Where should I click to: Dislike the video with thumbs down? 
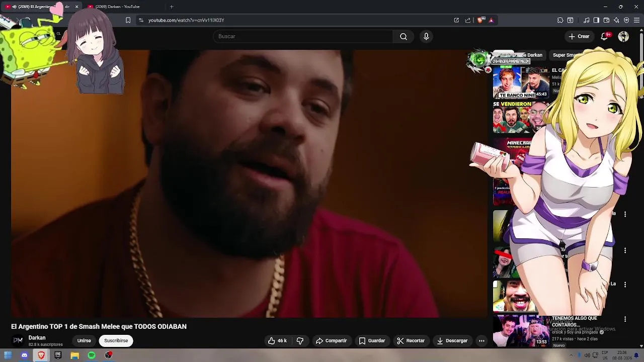[x=300, y=340]
